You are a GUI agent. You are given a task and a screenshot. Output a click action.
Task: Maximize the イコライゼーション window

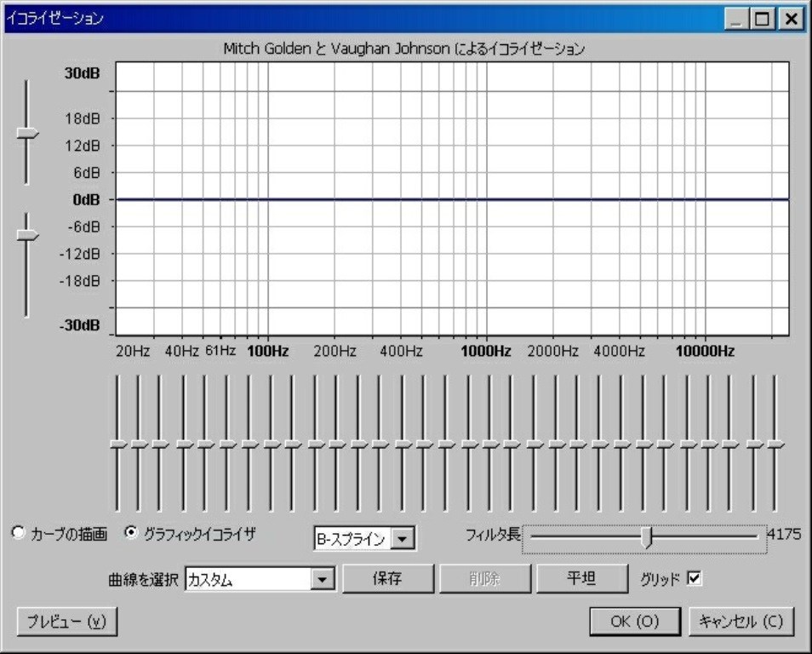coord(763,20)
